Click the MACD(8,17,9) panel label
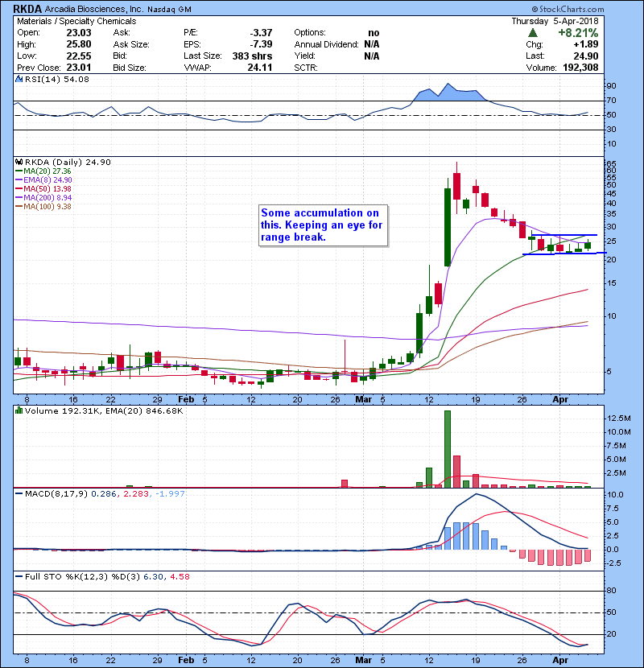644x668 pixels. 56,494
